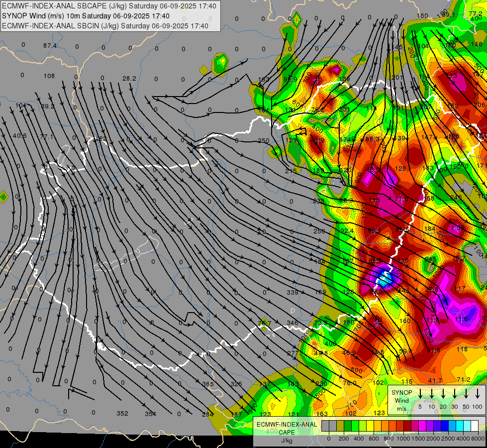Viewport: 487px width, 448px height.
Task: Click the 99.1 value on the map
Action: tap(448, 14)
